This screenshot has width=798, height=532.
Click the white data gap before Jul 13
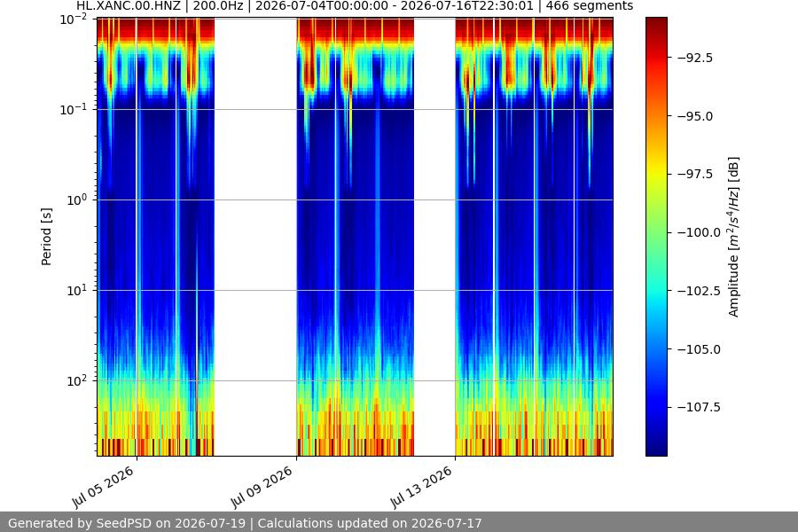[x=434, y=237]
